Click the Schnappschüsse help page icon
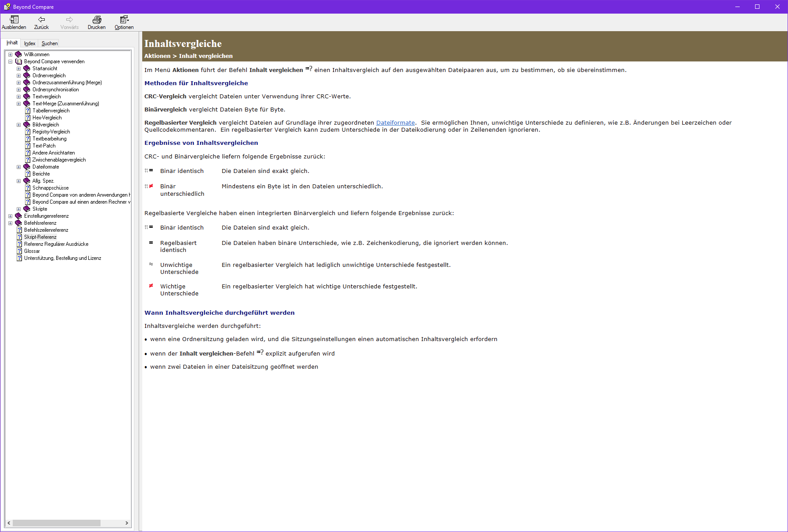The image size is (788, 532). [28, 188]
